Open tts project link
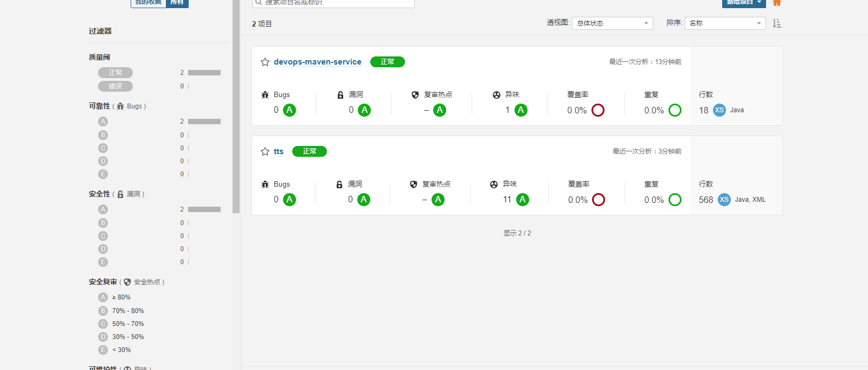 (279, 151)
